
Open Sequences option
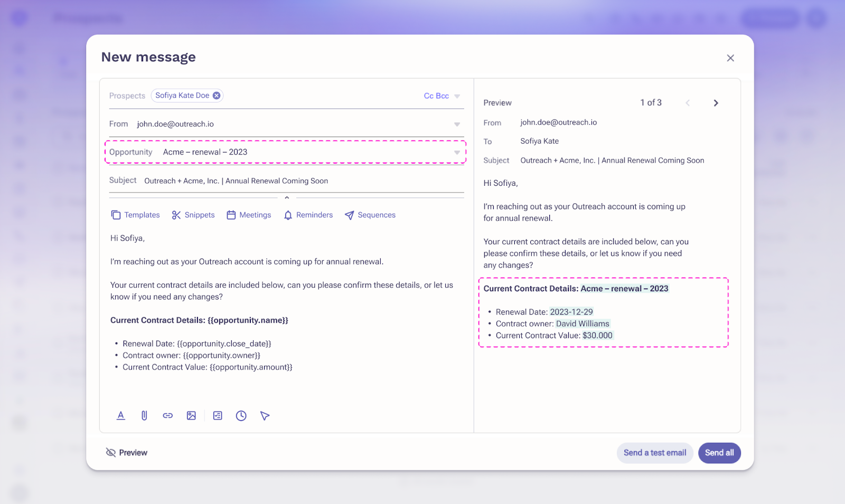pyautogui.click(x=370, y=215)
